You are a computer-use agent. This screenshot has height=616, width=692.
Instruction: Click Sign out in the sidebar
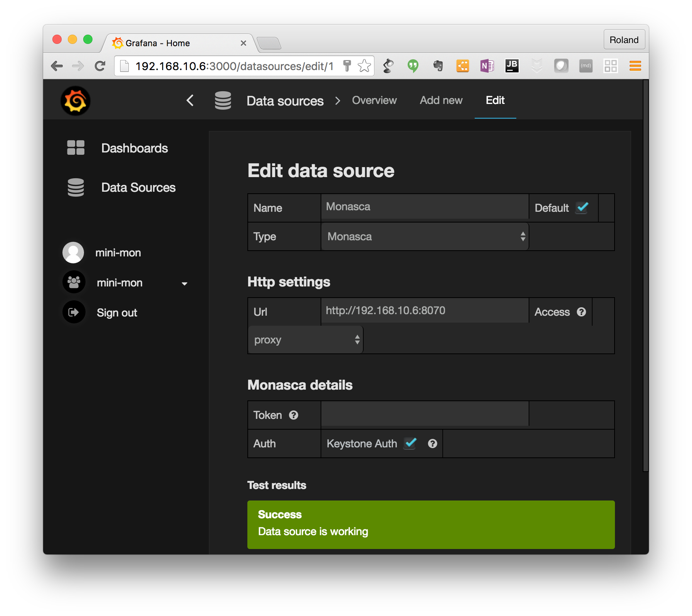click(117, 313)
